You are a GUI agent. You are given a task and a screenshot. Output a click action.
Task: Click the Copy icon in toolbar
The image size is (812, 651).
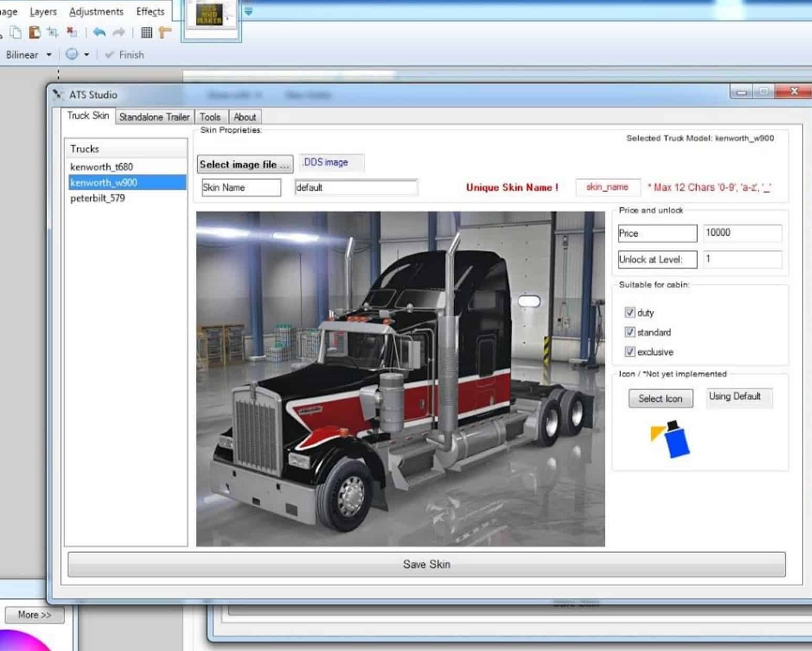tap(16, 33)
